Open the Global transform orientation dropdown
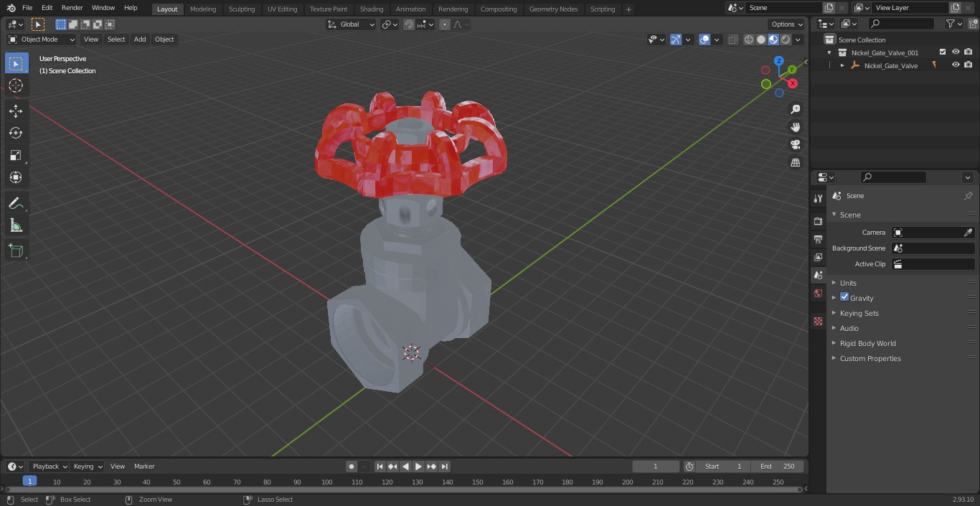Screen dimensions: 980x506 (x=351, y=24)
